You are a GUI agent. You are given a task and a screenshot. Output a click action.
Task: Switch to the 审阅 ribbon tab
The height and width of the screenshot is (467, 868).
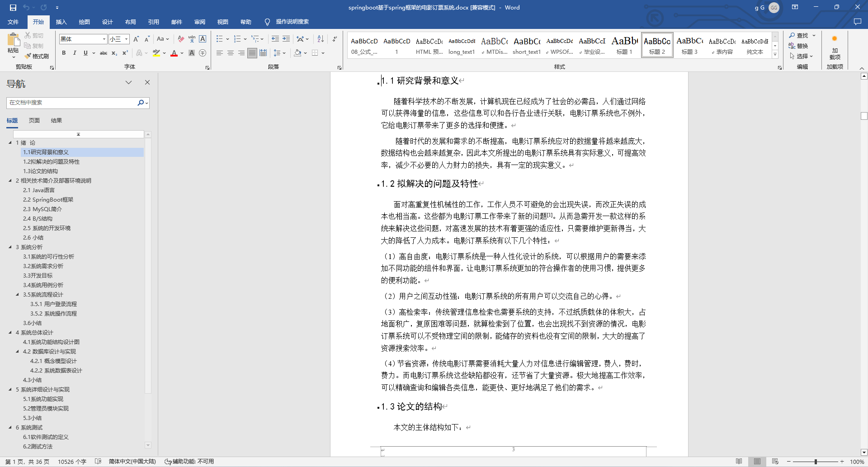tap(199, 22)
